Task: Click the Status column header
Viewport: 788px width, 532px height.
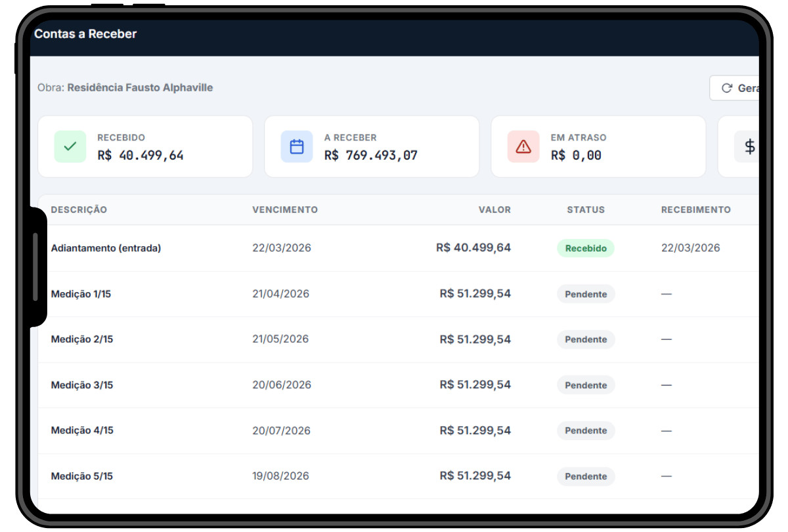Action: [586, 210]
